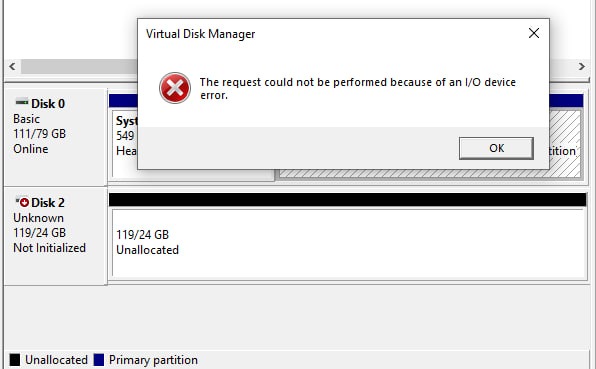
Task: Click the Not Initialized status of Disk 2
Action: 49,248
